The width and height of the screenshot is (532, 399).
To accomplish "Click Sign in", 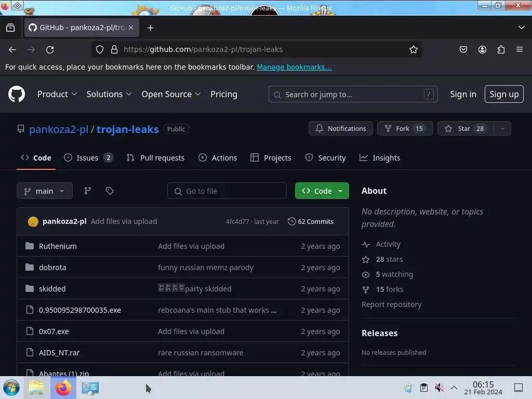I will (463, 94).
